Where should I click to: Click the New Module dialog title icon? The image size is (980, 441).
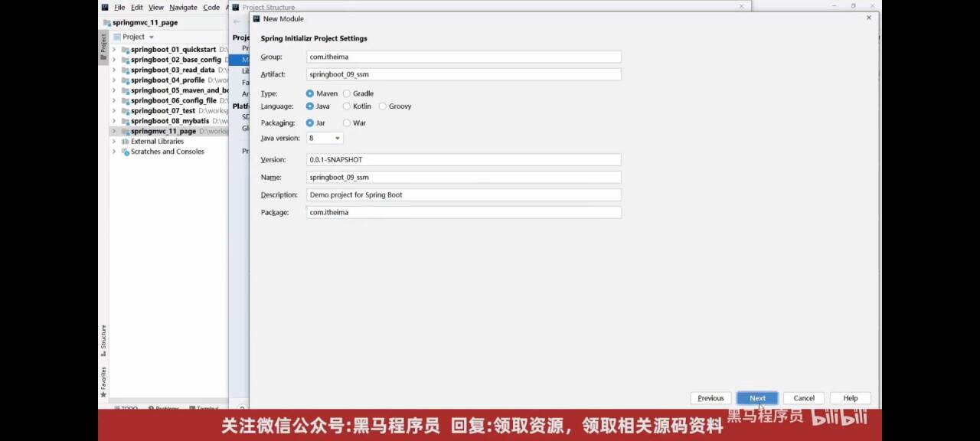point(256,18)
